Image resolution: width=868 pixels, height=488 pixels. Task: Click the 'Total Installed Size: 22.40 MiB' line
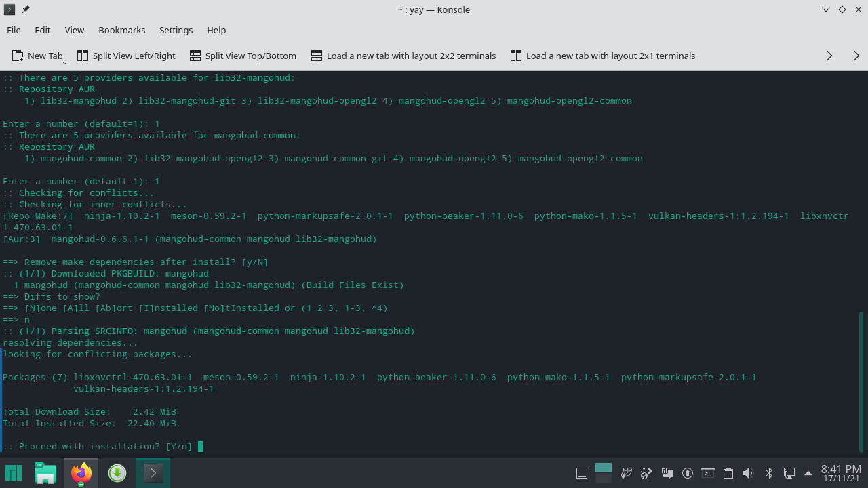click(90, 423)
